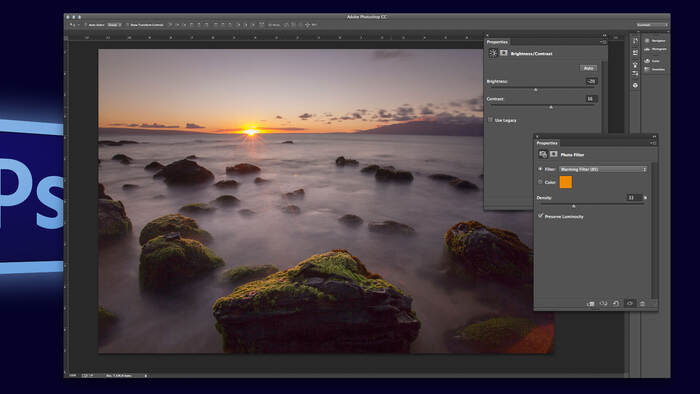This screenshot has height=394, width=700.
Task: Click the Density slider handle
Action: coord(574,206)
